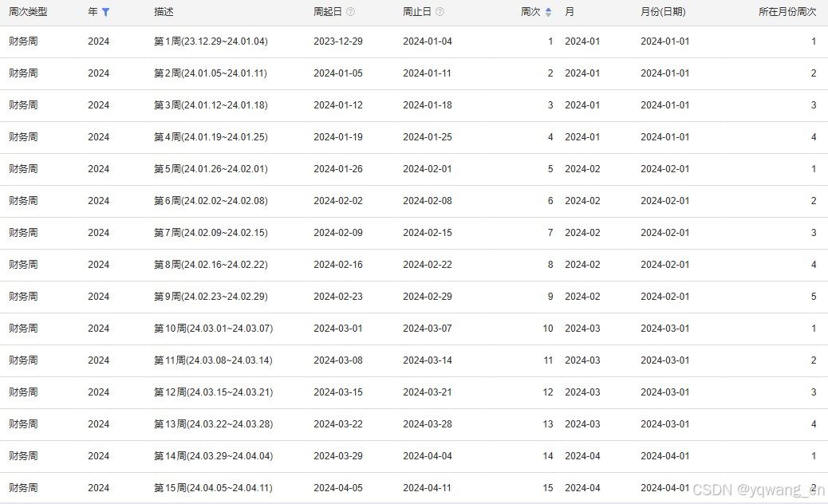Select week start date 2024-04-05
This screenshot has height=504, width=828.
338,487
